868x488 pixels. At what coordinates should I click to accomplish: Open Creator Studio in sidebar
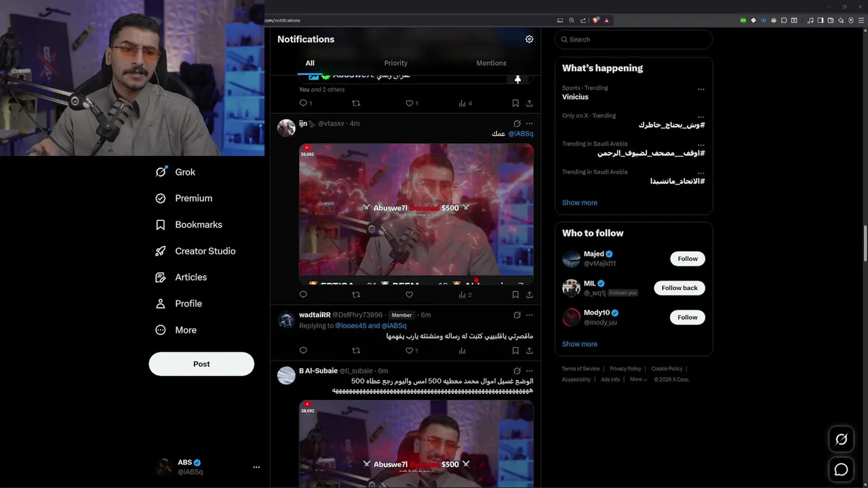point(195,251)
